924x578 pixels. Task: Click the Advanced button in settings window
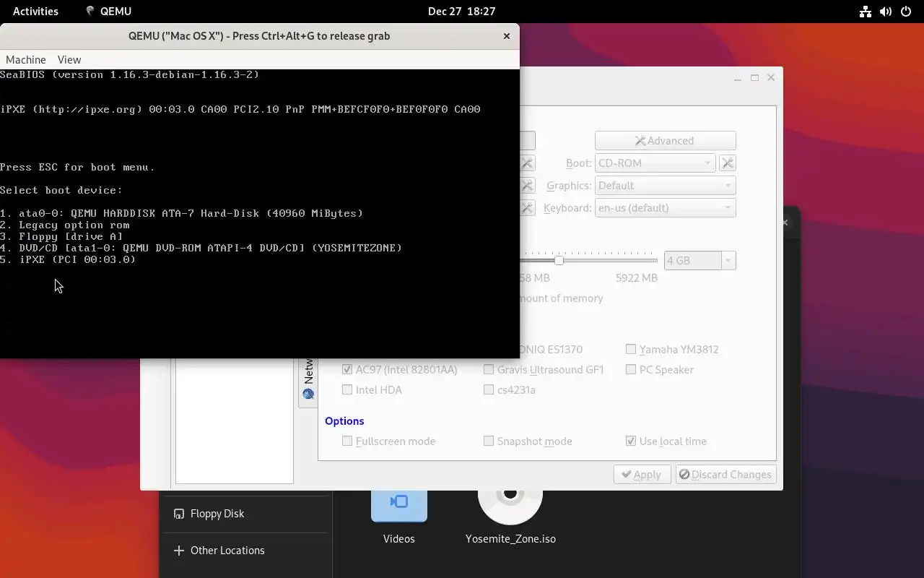click(x=665, y=141)
